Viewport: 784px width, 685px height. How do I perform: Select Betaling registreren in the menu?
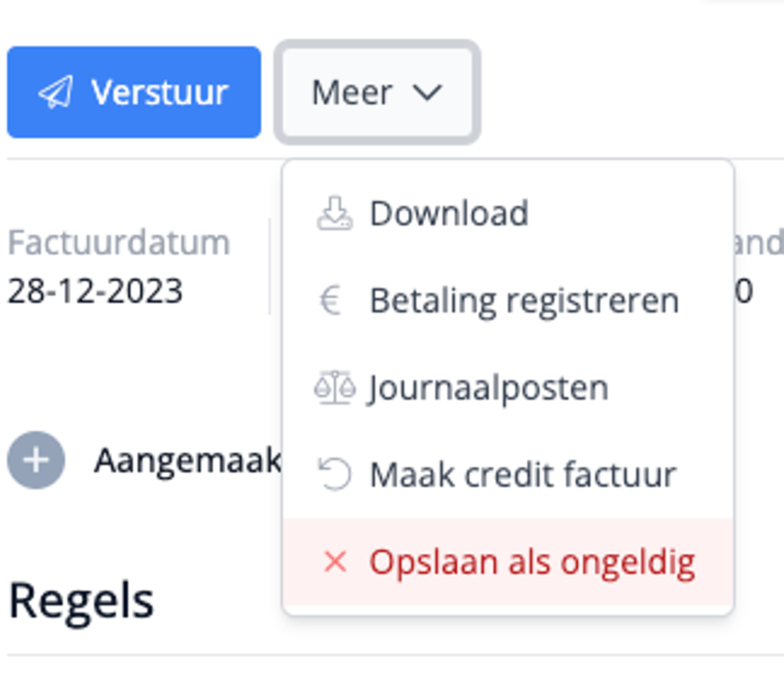tap(523, 300)
